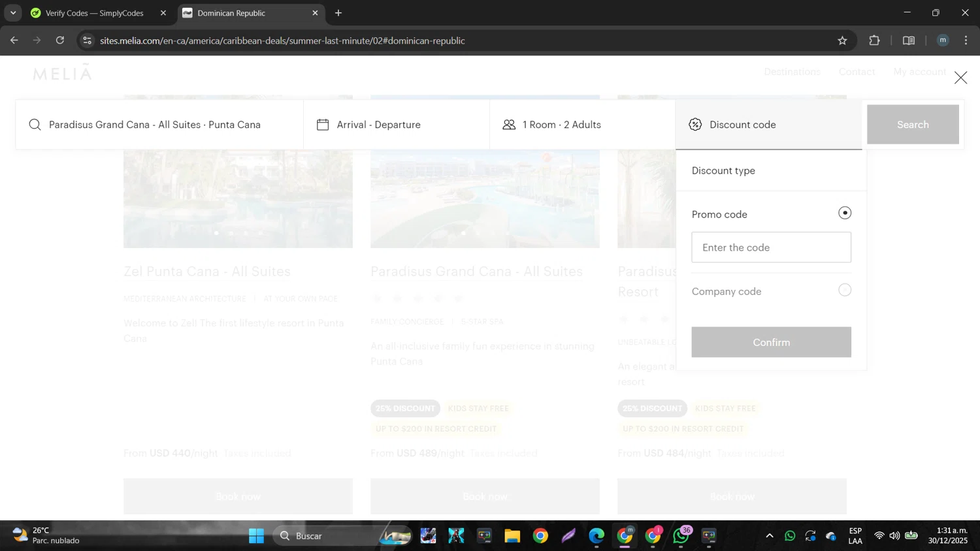This screenshot has height=551, width=980.
Task: Open the browser extensions puzzle icon
Action: pyautogui.click(x=874, y=40)
